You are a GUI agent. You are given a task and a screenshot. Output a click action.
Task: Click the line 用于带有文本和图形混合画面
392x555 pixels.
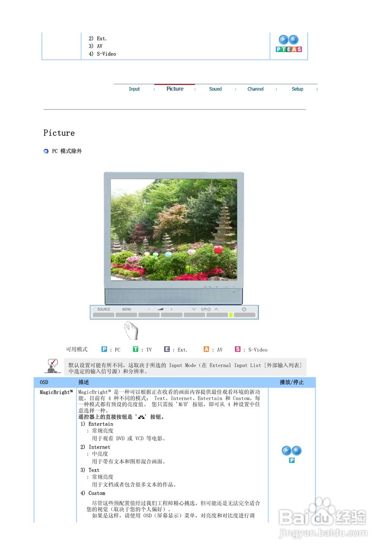[x=130, y=461]
